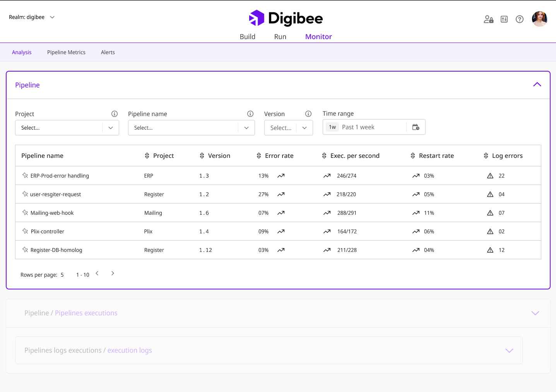This screenshot has height=392, width=556.
Task: Open the Version select dropdown
Action: click(289, 128)
